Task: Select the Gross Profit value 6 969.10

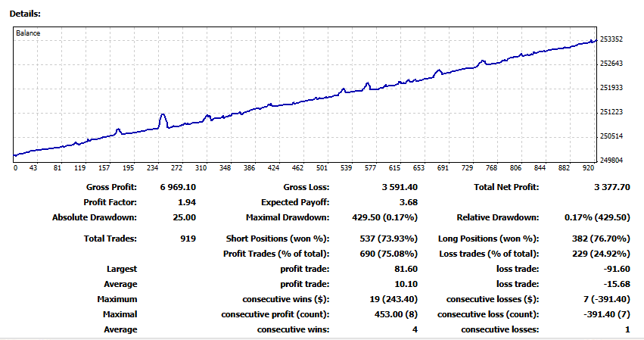Action: pyautogui.click(x=179, y=188)
